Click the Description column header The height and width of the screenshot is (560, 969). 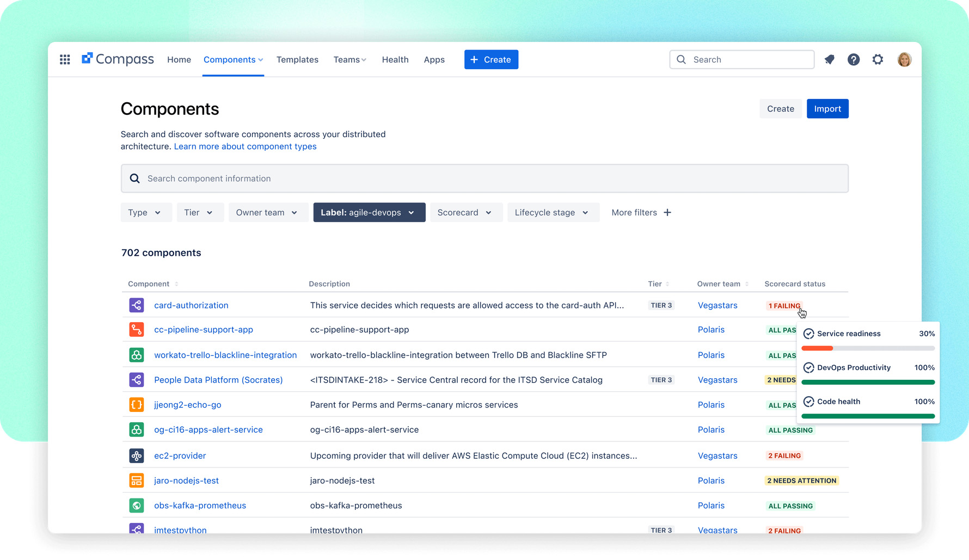coord(329,284)
